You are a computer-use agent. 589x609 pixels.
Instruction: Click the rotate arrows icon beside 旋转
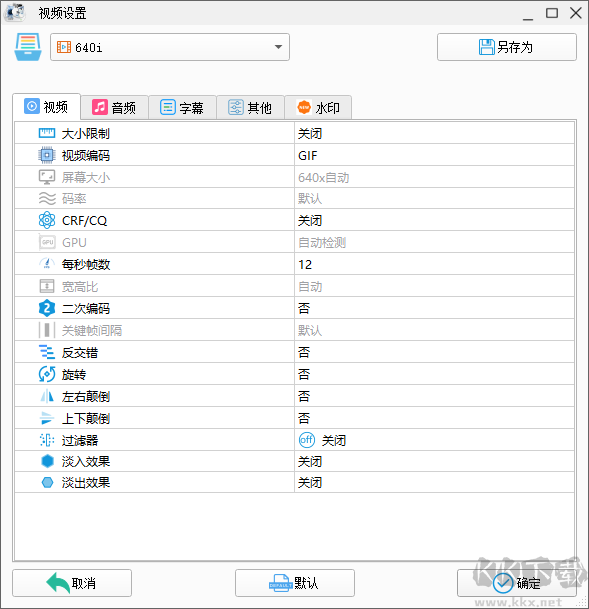(47, 374)
